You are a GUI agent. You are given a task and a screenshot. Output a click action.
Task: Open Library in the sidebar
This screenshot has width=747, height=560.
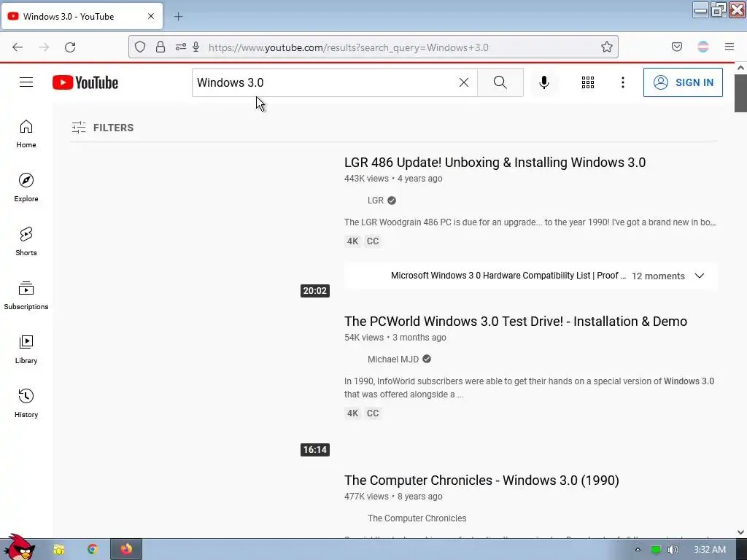tap(26, 349)
